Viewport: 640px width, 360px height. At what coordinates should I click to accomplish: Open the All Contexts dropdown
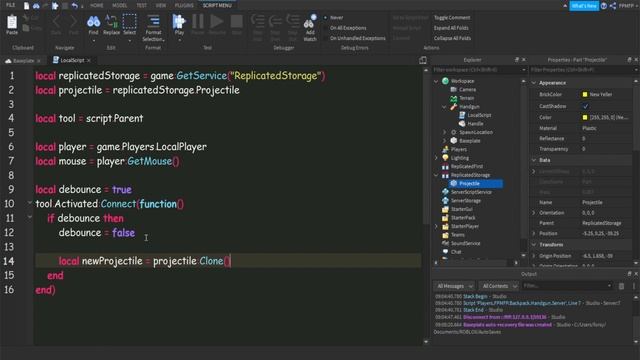pyautogui.click(x=499, y=286)
